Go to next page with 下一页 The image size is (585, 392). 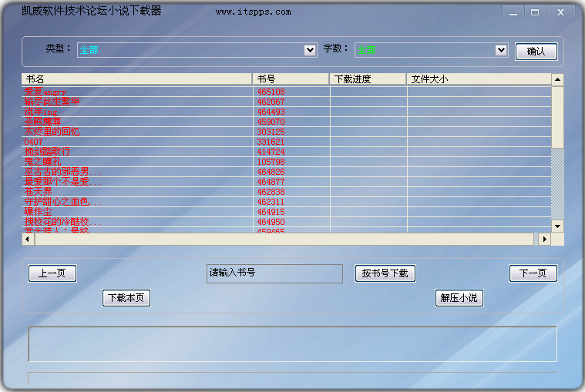[533, 273]
